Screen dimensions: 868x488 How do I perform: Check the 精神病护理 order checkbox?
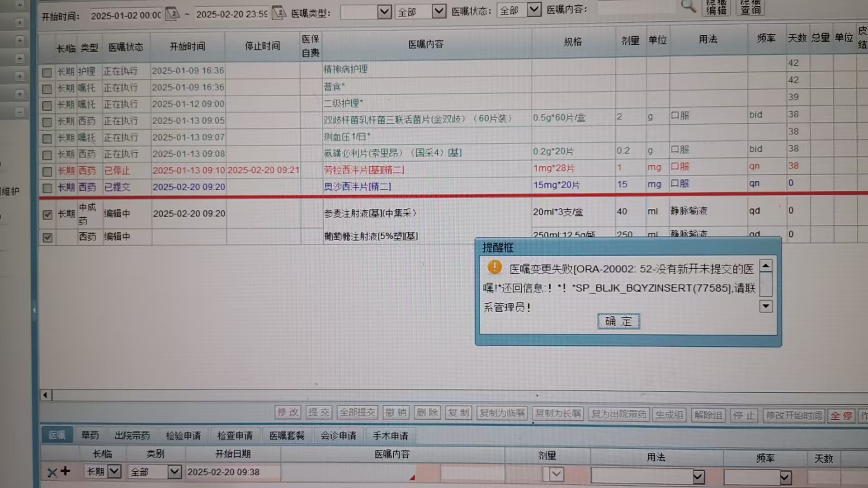tap(47, 72)
